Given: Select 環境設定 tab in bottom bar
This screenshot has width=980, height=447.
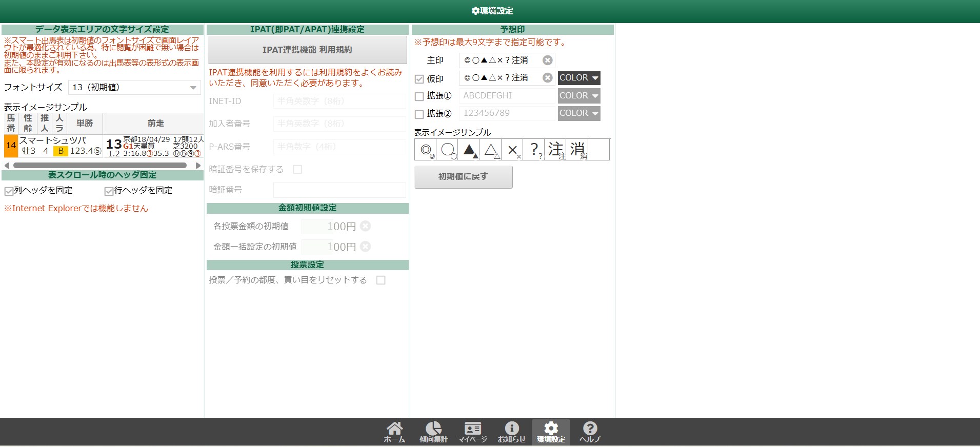Looking at the screenshot, I should click(x=551, y=432).
